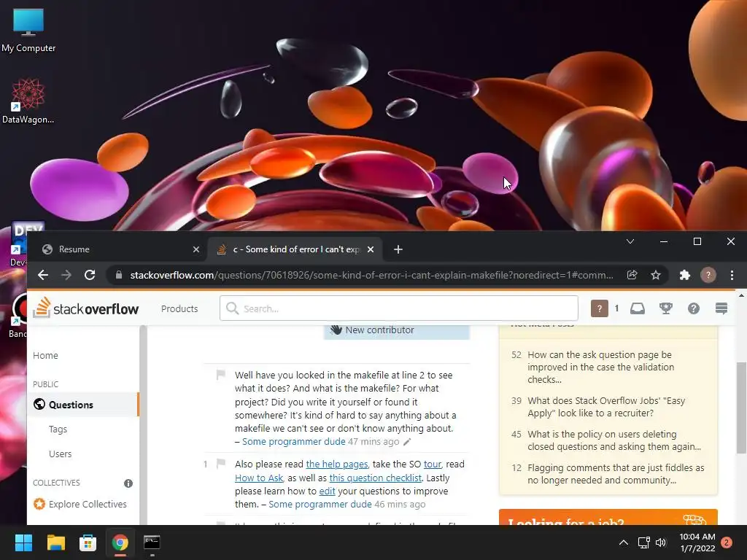Viewport: 747px width, 560px height.
Task: Open the help question-mark menu
Action: coord(694,308)
